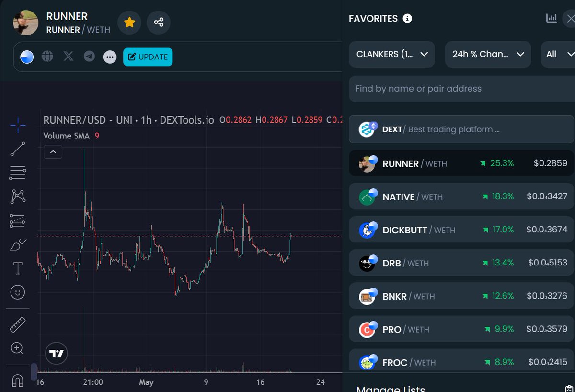Select the Fibonacci retracement tool
Screen dimensions: 575x392
point(18,173)
